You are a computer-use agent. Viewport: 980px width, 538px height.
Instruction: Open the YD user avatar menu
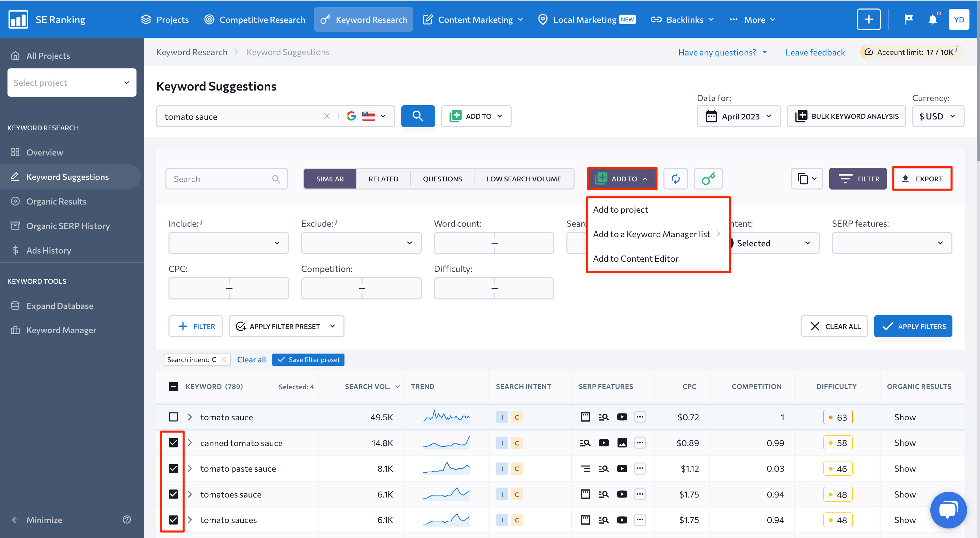[959, 19]
